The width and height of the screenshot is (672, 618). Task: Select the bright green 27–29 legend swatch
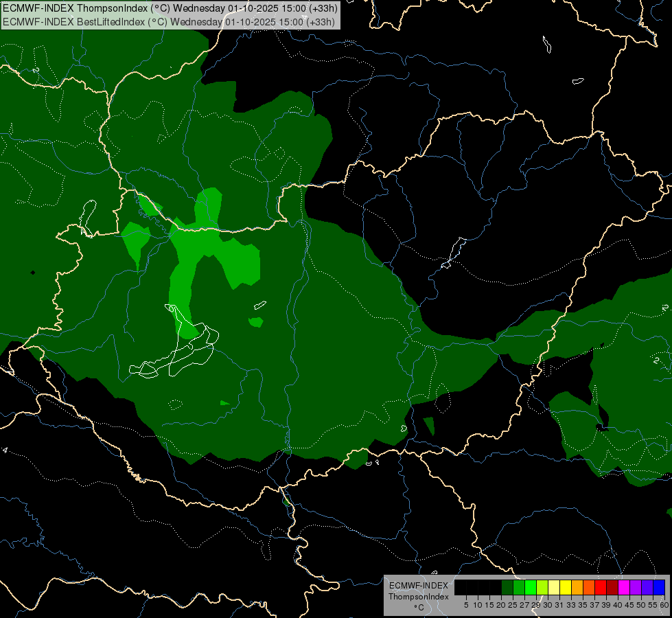click(x=531, y=587)
